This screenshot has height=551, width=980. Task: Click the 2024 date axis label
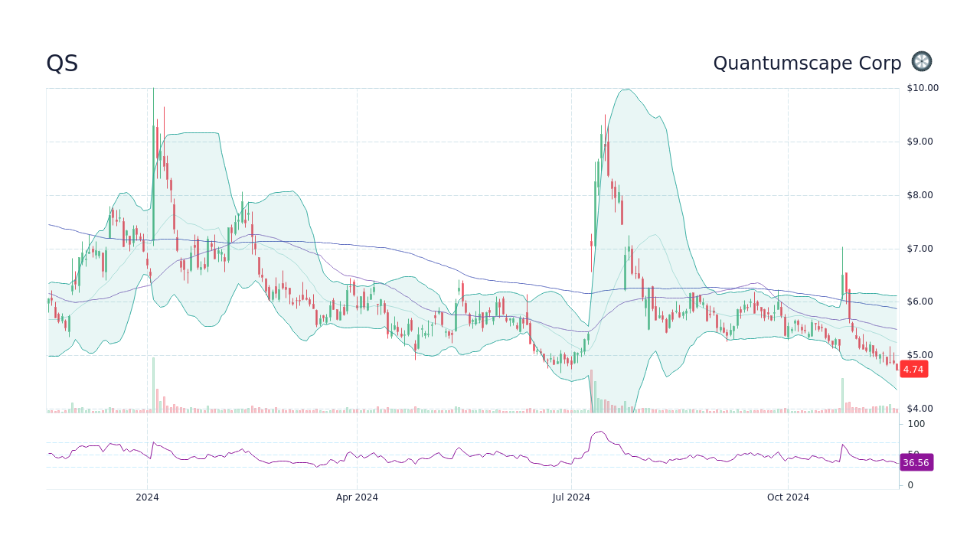(147, 497)
